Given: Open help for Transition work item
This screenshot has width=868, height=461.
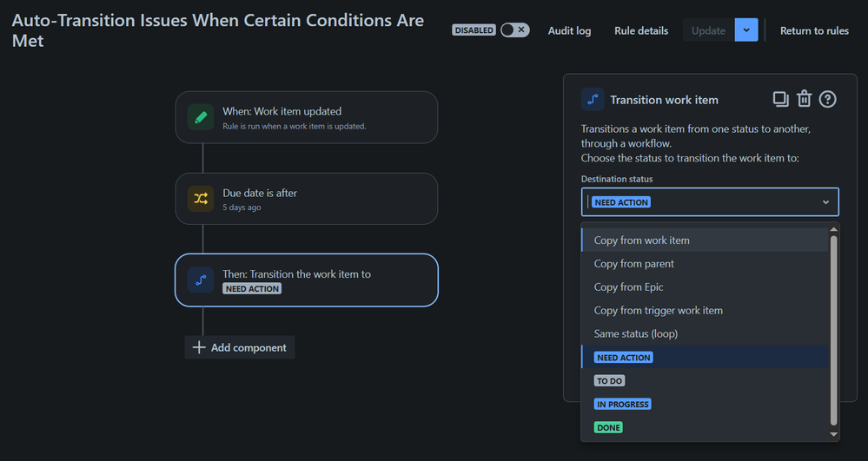Looking at the screenshot, I should (x=827, y=100).
